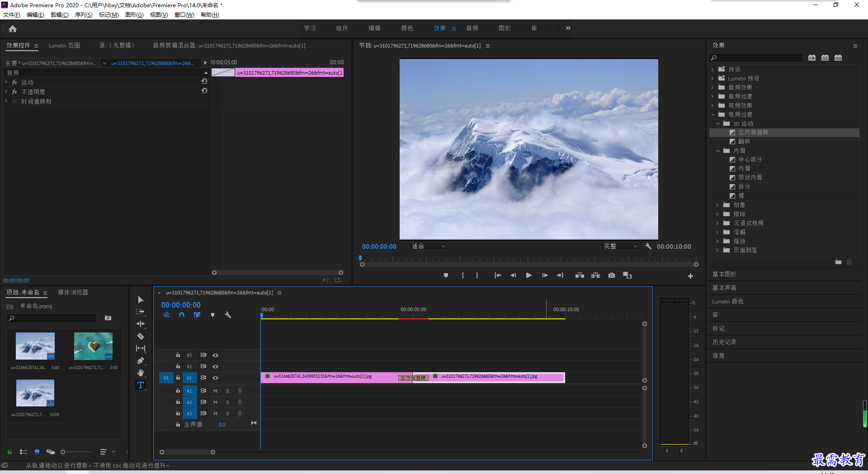The image size is (868, 474).
Task: Click the Export Frame camera icon
Action: pyautogui.click(x=612, y=275)
